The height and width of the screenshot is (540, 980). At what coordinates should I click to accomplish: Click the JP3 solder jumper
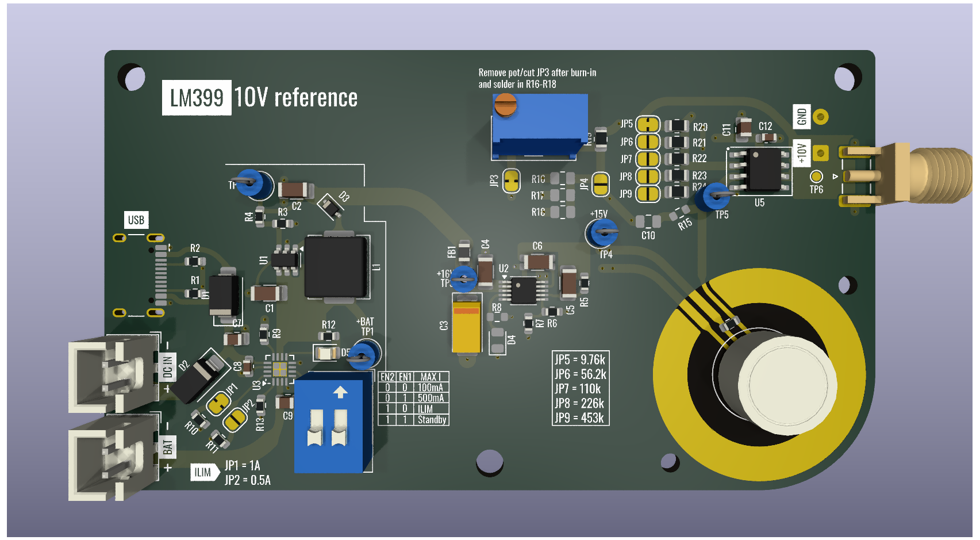pyautogui.click(x=511, y=181)
